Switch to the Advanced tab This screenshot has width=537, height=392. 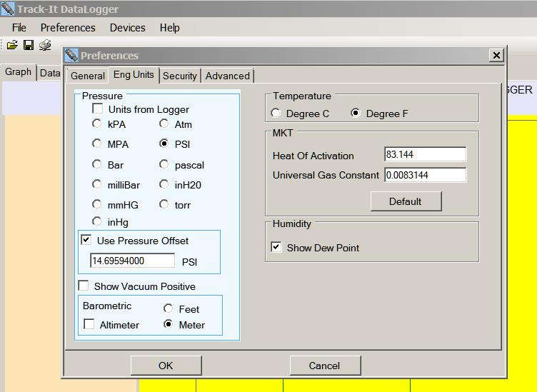pyautogui.click(x=227, y=76)
